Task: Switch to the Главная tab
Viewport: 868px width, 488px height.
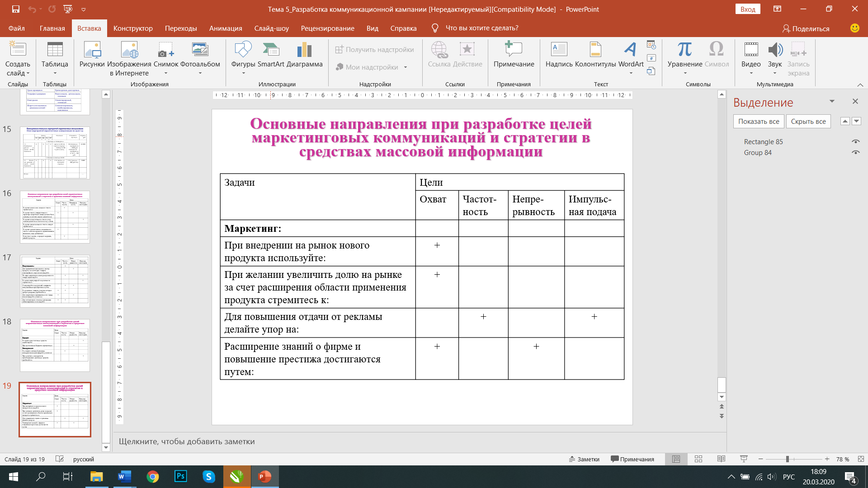Action: click(x=52, y=28)
